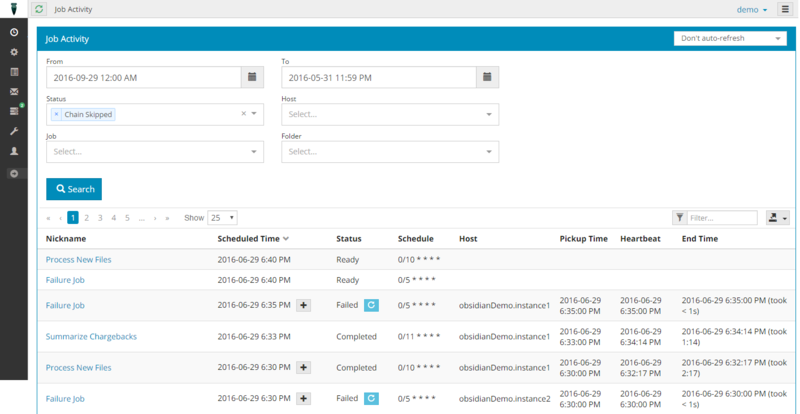Open the Failure Job link at 6:30 PM
The height and width of the screenshot is (414, 800).
pyautogui.click(x=65, y=399)
